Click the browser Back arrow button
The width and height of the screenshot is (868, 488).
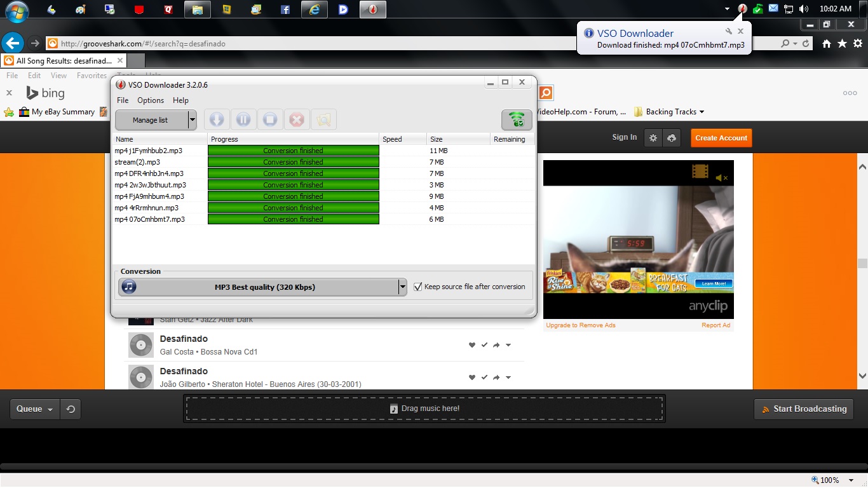[x=13, y=43]
